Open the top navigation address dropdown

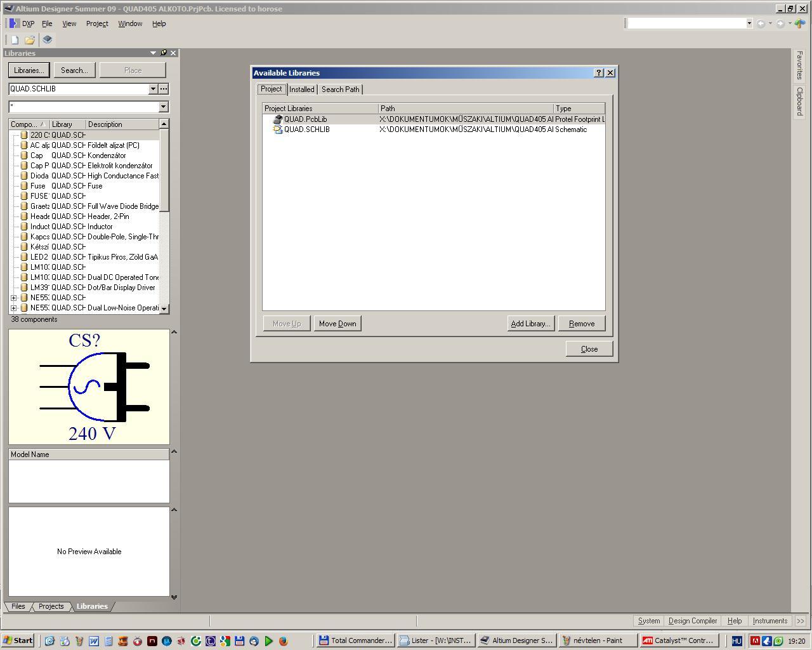tap(749, 23)
